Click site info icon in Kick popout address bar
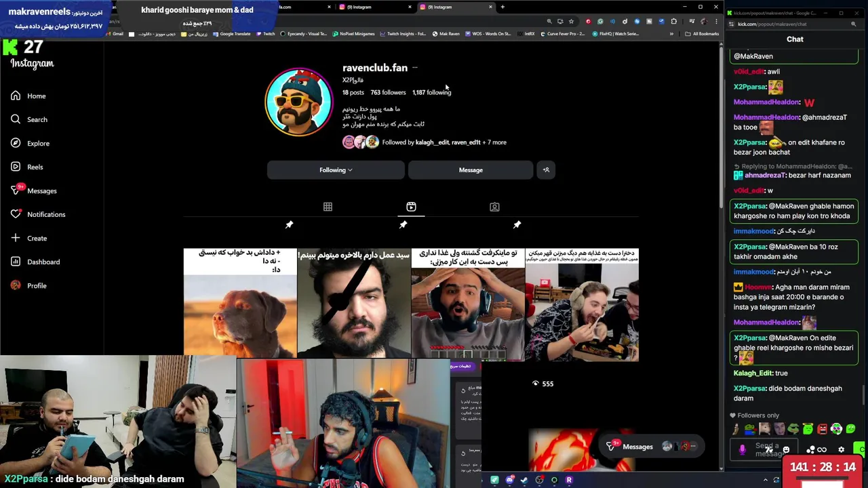Image resolution: width=868 pixels, height=488 pixels. 732,24
